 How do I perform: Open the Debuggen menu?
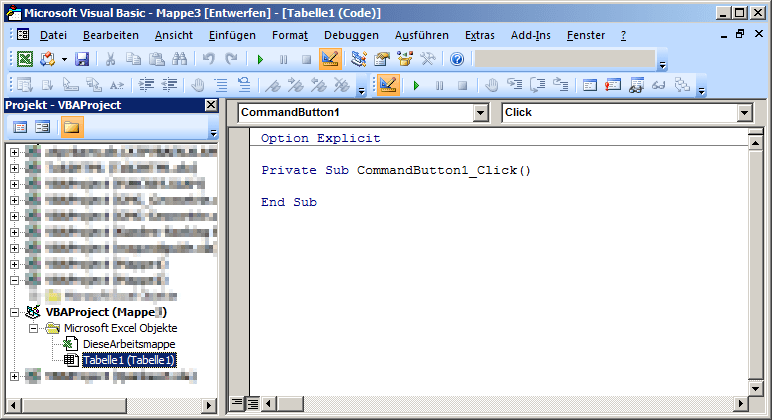tap(351, 35)
